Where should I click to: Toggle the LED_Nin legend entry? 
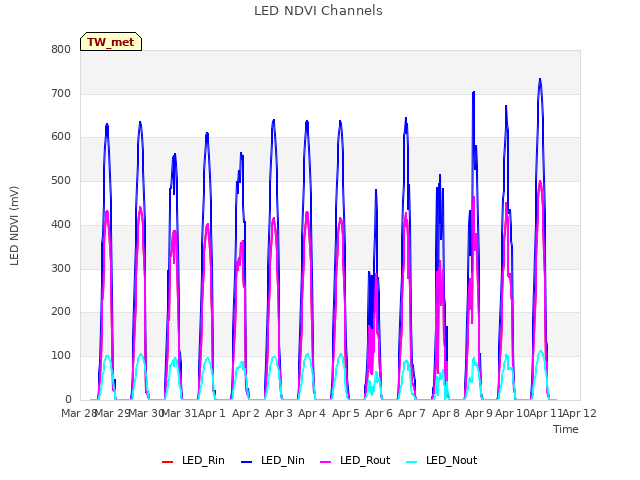tap(273, 461)
